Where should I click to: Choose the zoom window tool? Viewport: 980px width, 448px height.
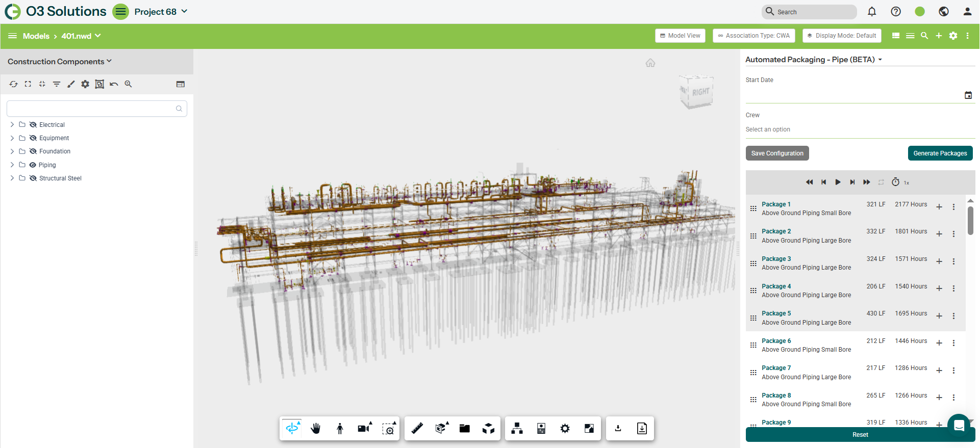tap(389, 429)
